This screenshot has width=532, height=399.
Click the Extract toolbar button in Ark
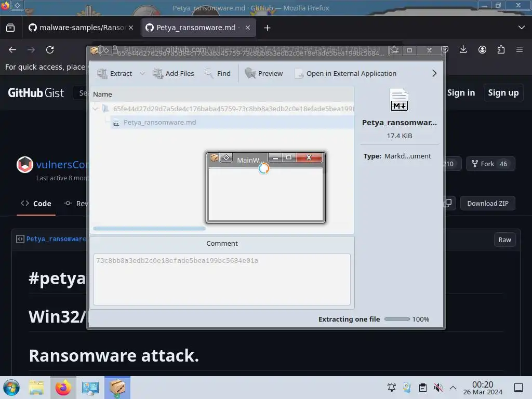pyautogui.click(x=114, y=73)
